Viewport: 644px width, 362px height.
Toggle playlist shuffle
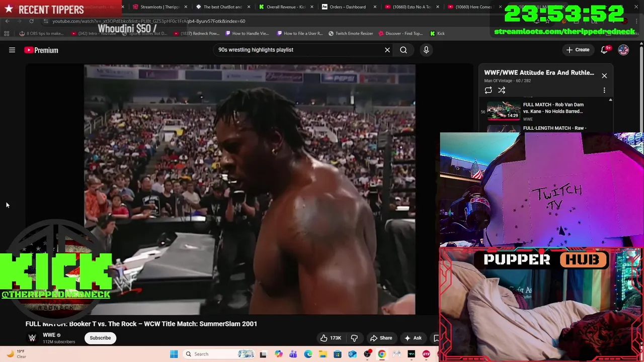(502, 90)
